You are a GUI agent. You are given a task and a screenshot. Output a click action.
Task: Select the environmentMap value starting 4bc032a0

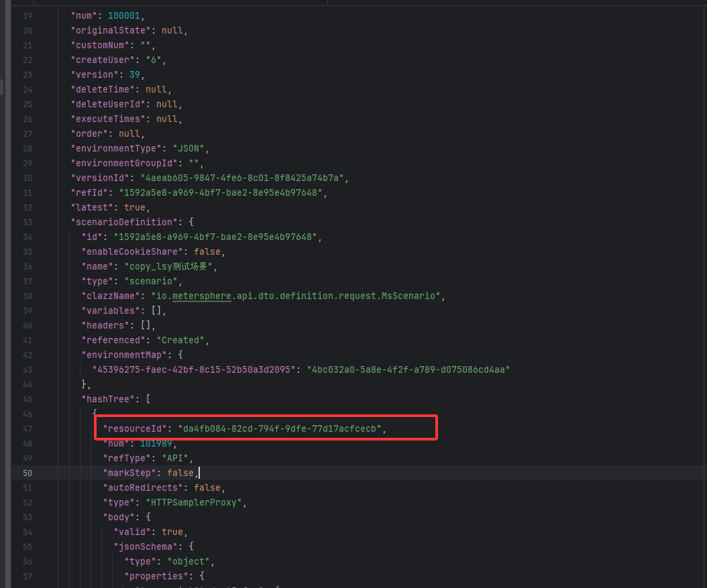click(408, 370)
